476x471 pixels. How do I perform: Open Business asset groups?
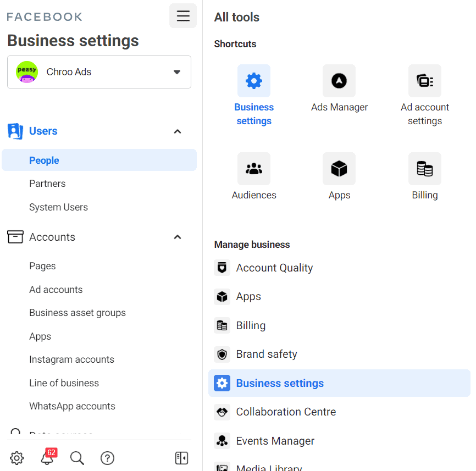coord(78,313)
